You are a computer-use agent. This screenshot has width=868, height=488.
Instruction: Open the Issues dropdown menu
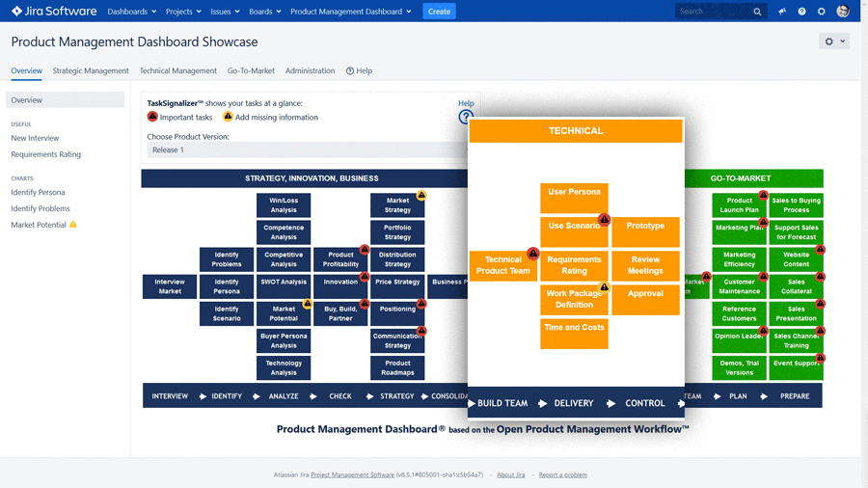(x=225, y=11)
